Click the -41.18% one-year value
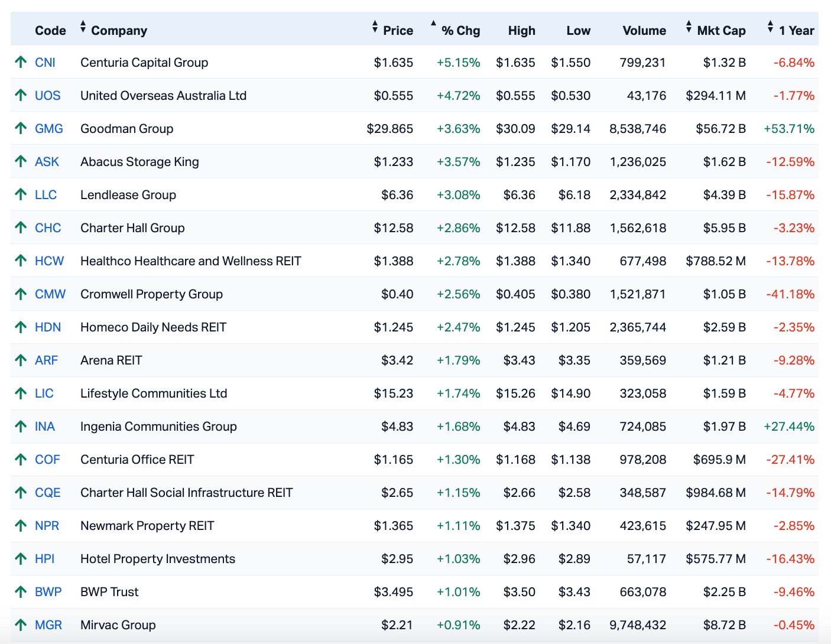Viewport: 831px width, 644px height. [791, 294]
